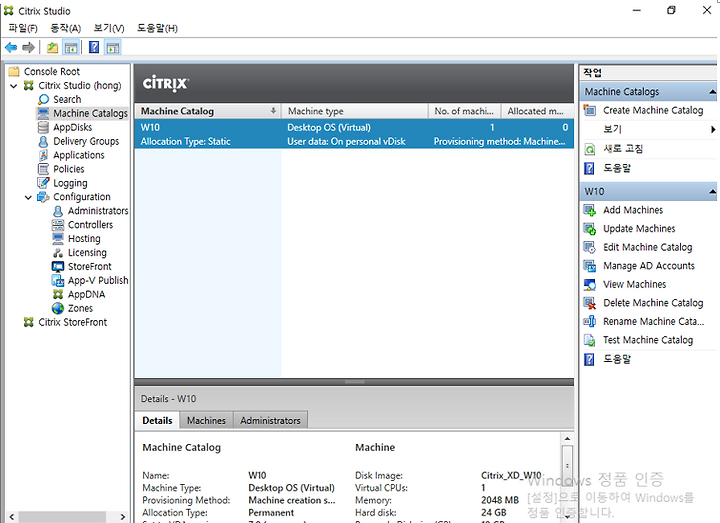The height and width of the screenshot is (523, 720).
Task: Click 도움말 under W10 actions
Action: click(x=617, y=359)
